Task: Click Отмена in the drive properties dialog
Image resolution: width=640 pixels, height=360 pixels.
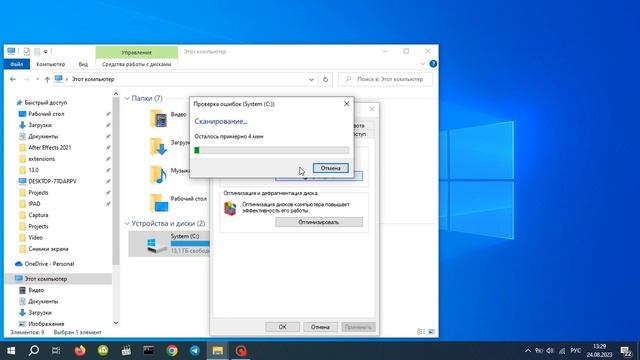Action: tap(320, 327)
